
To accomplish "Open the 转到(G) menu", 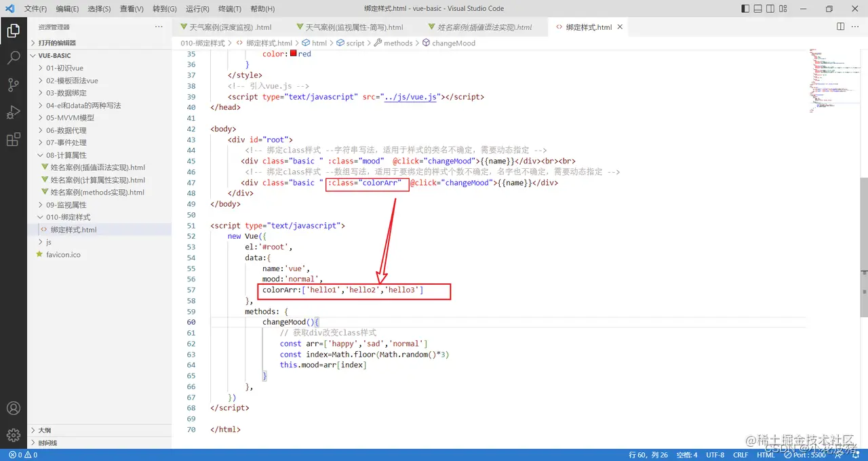I will pos(165,9).
